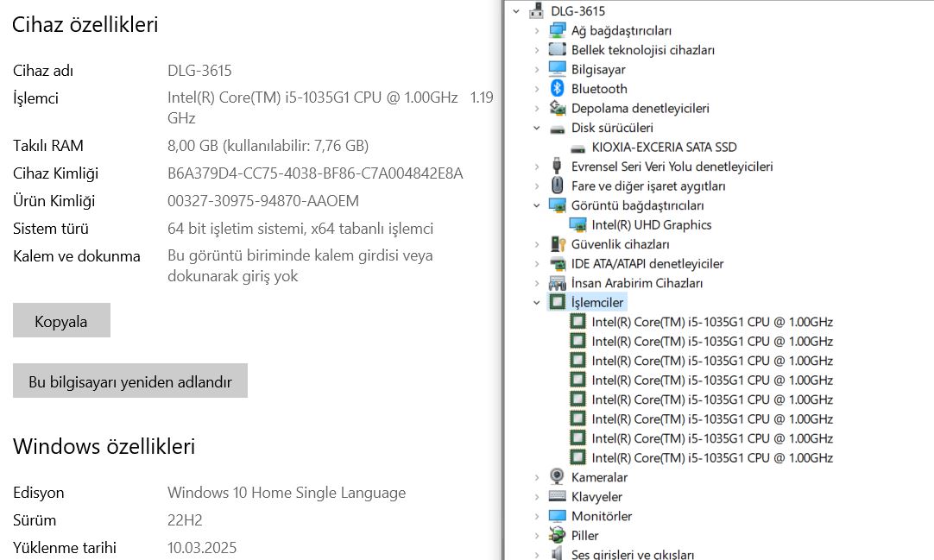Viewport: 934px width, 560px height.
Task: Click the icon next to Intel(R) UHD Graphics
Action: [x=577, y=224]
